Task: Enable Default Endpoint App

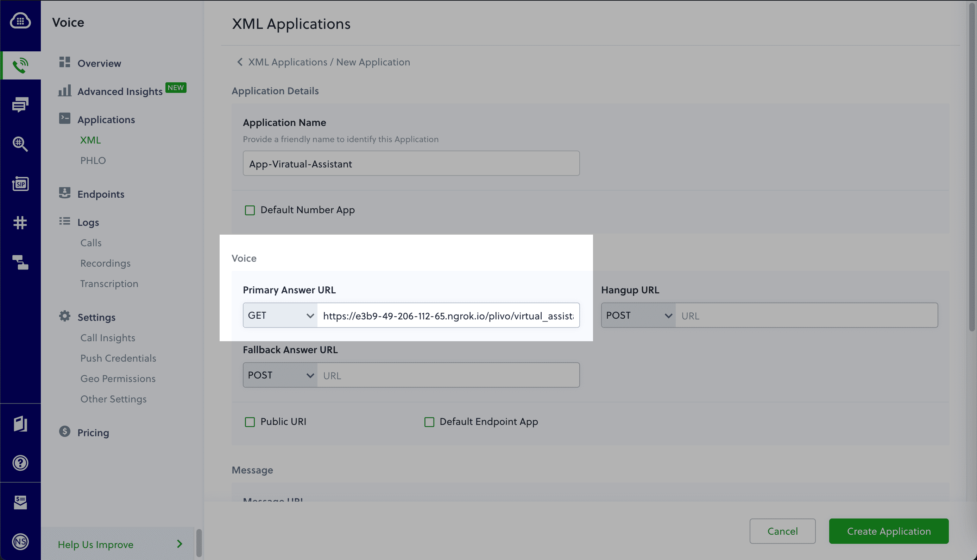Action: point(429,421)
